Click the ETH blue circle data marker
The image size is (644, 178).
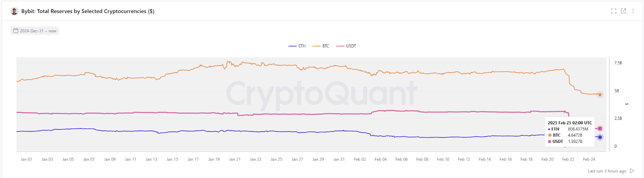pyautogui.click(x=600, y=137)
